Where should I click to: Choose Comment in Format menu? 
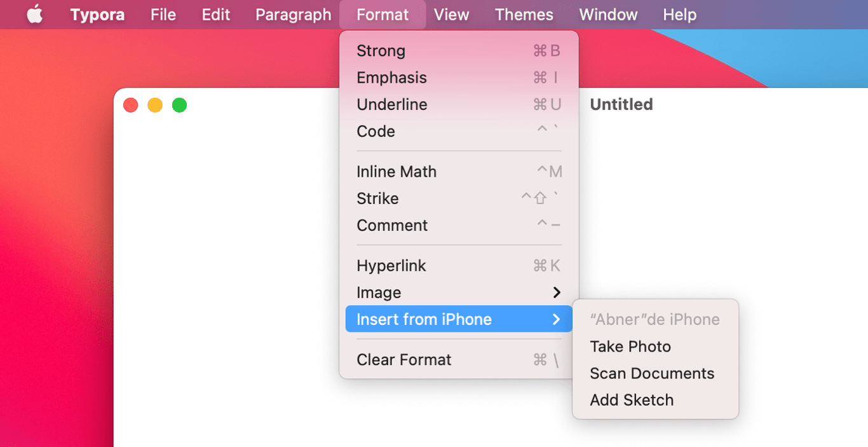tap(392, 225)
